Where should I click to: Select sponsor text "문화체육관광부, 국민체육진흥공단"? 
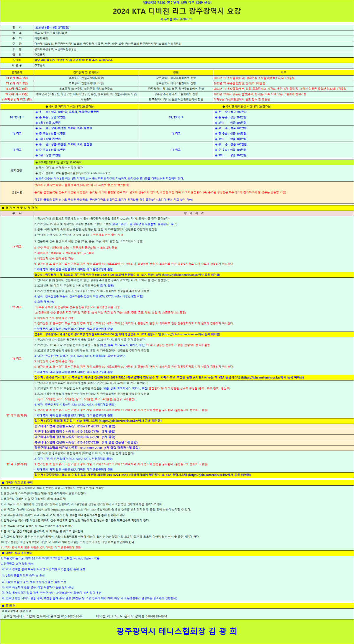[55, 49]
